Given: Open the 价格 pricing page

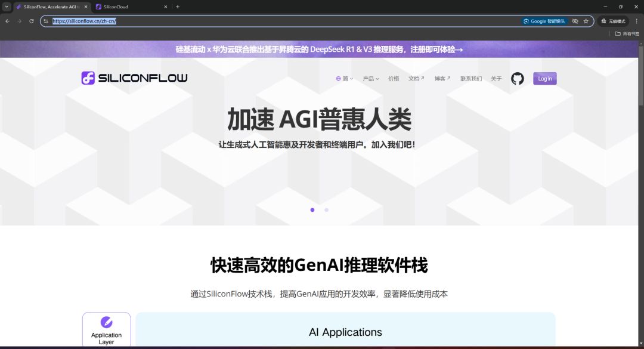Looking at the screenshot, I should pyautogui.click(x=394, y=79).
